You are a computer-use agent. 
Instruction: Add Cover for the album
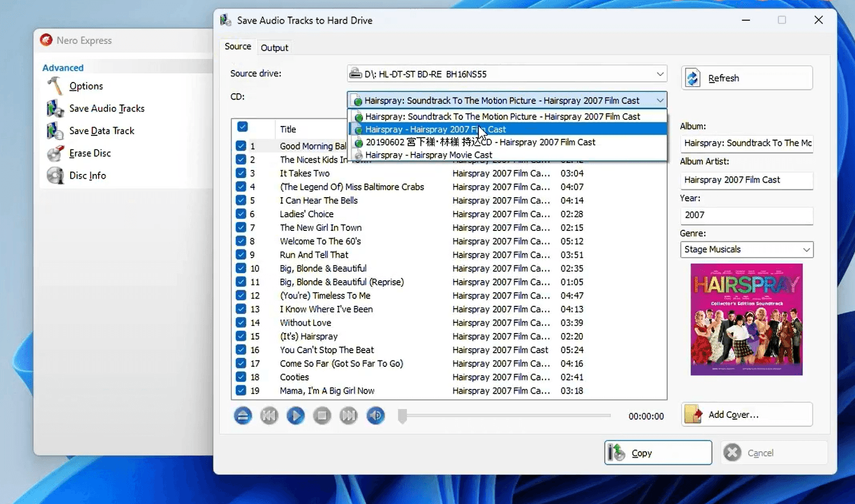(747, 414)
